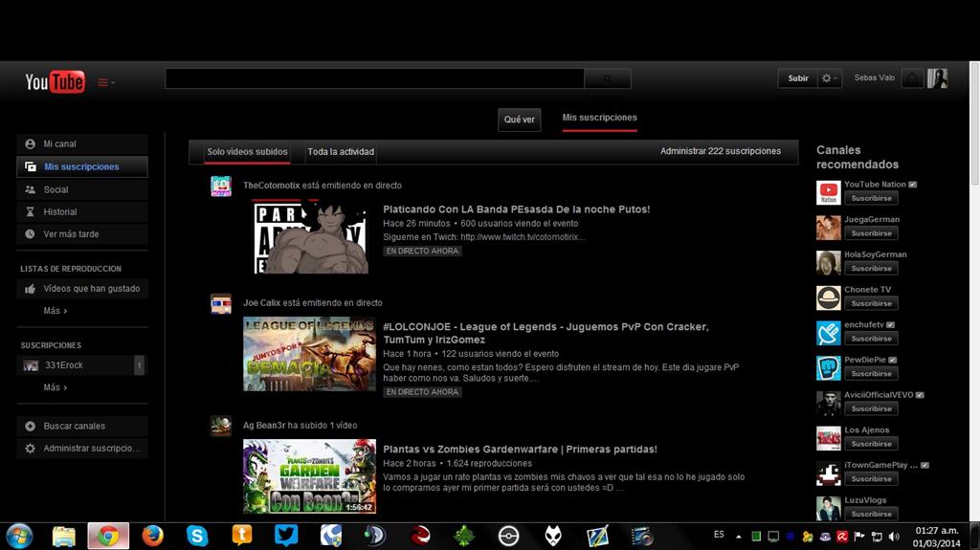Subscribe to HolaSoyGerman
The height and width of the screenshot is (550, 980).
pos(871,268)
